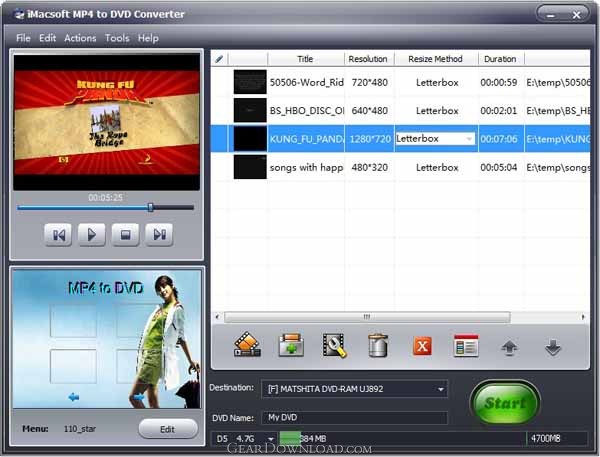Image resolution: width=600 pixels, height=457 pixels.
Task: Click the Edit button beside menu 110_star
Action: click(168, 429)
